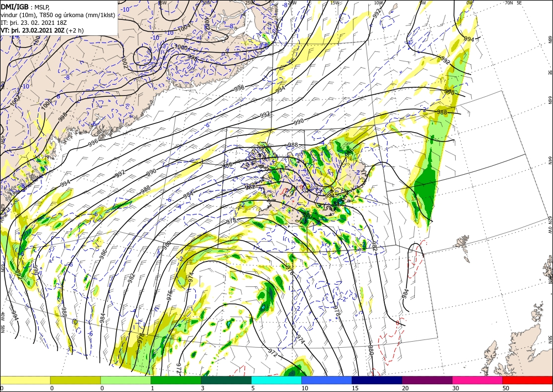This screenshot has height=392, width=553.
Task: Pick the cyan legend swatch
Action: click(x=276, y=380)
